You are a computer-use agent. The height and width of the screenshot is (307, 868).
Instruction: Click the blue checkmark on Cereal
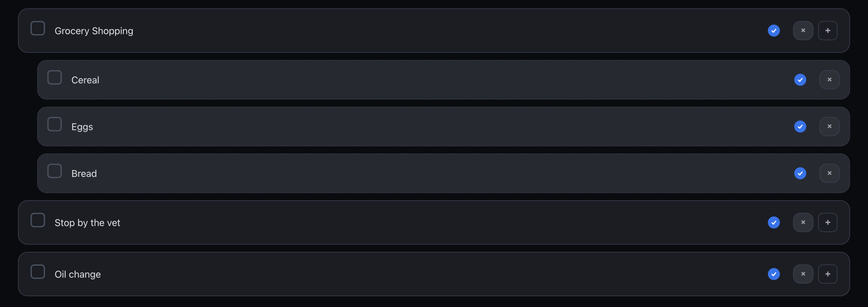click(800, 80)
